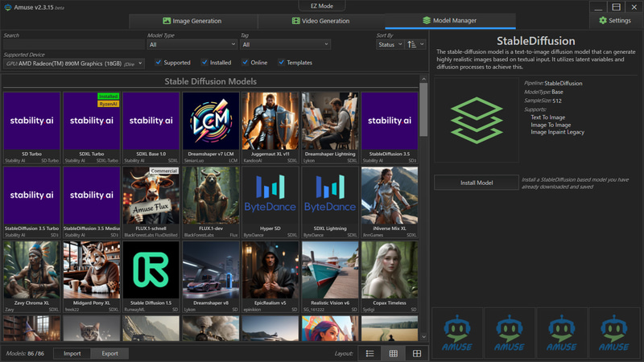This screenshot has width=644, height=362.
Task: Select the Stable Diffusion 1.5 model tile
Action: (x=151, y=275)
